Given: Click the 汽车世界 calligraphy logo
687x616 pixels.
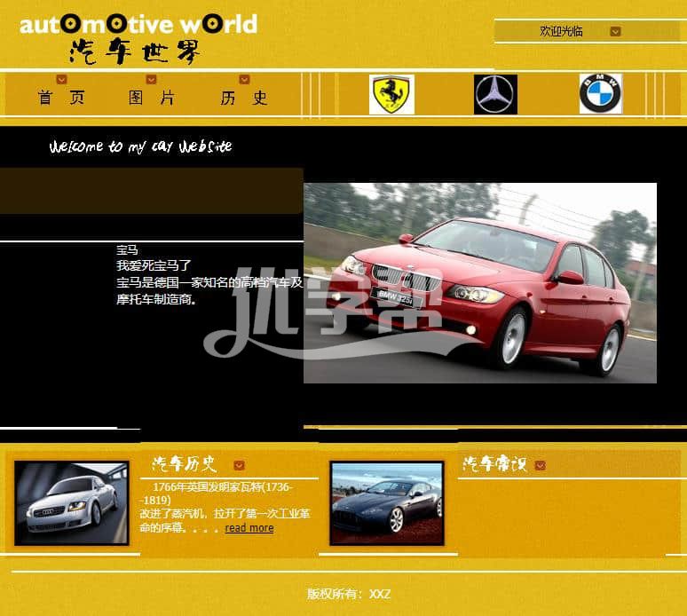Looking at the screenshot, I should (x=135, y=51).
